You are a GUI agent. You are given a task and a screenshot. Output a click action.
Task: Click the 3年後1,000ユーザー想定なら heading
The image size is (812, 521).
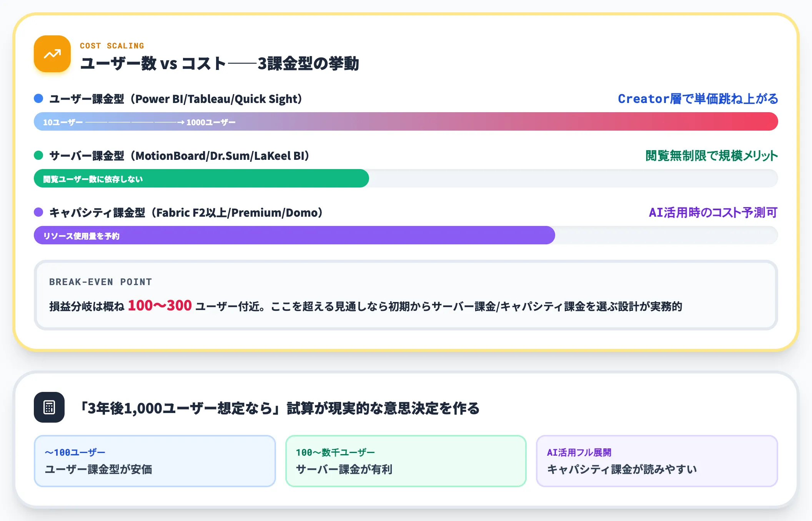click(280, 408)
